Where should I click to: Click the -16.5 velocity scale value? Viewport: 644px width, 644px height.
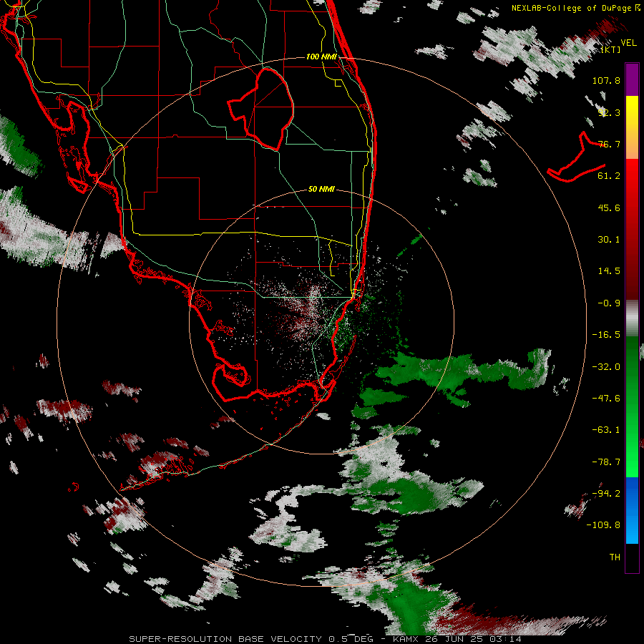click(606, 335)
